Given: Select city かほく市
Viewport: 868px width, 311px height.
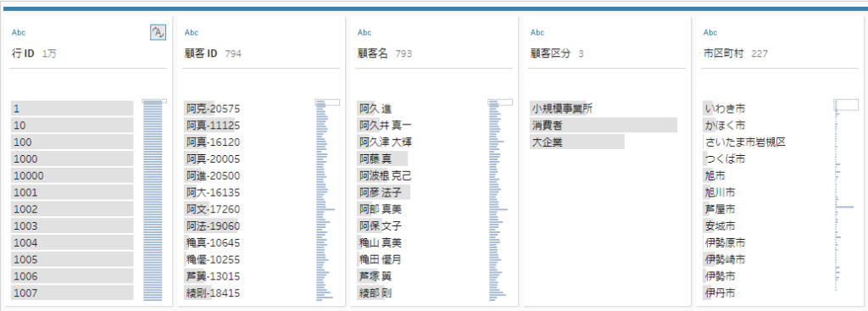Looking at the screenshot, I should 725,125.
